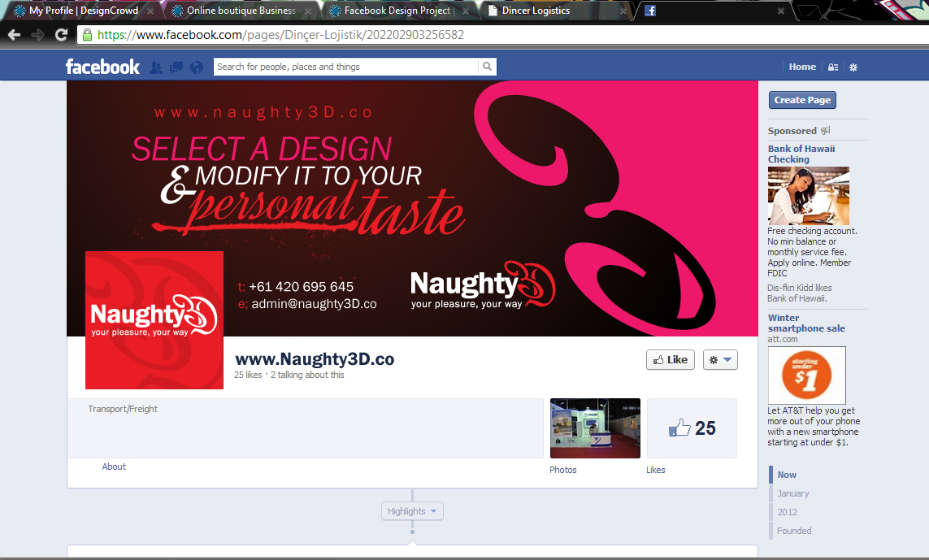The width and height of the screenshot is (929, 560).
Task: Click the Transport/Freight category text
Action: click(123, 409)
